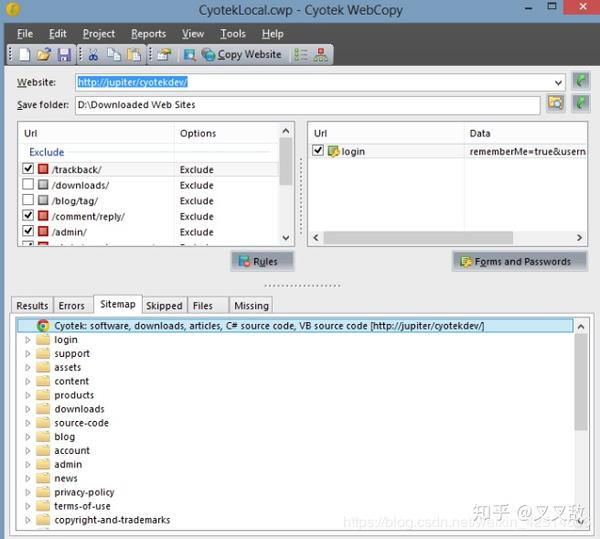Open the Help menu
Screen dimensions: 600x539
tap(272, 34)
